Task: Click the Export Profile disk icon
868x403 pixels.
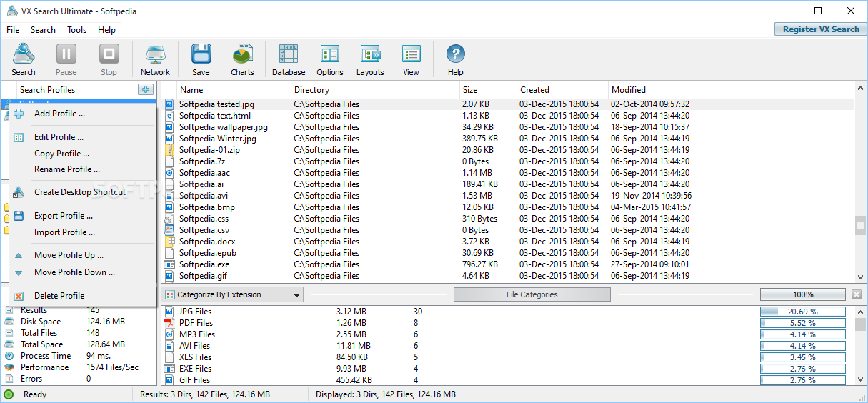Action: pyautogui.click(x=19, y=216)
